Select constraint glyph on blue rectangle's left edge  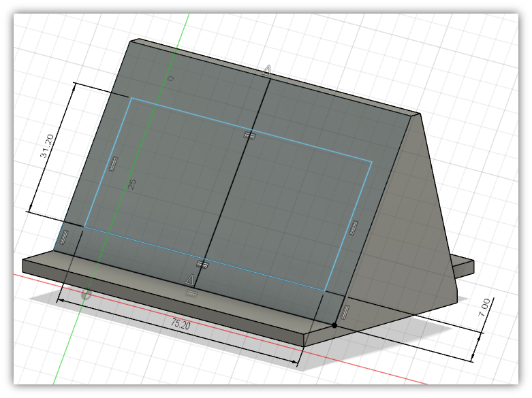(x=113, y=164)
